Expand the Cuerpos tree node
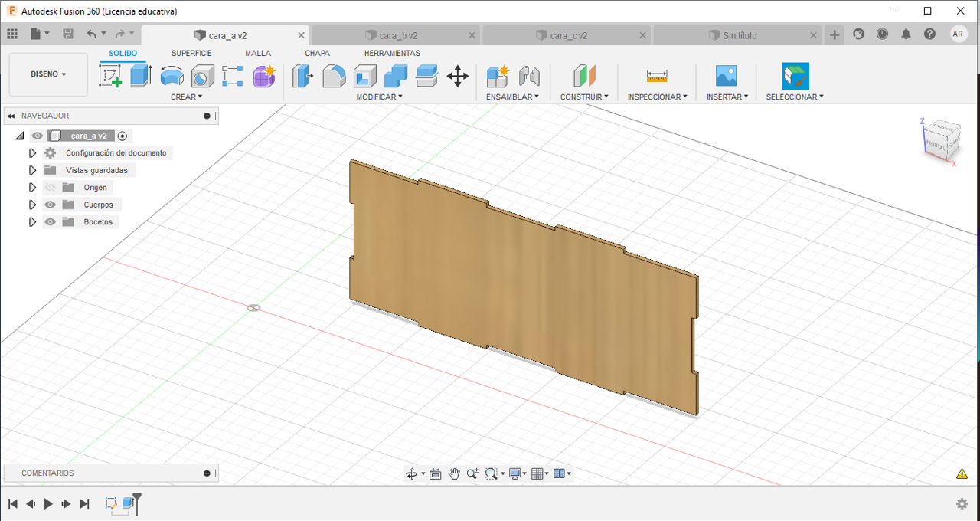Image resolution: width=980 pixels, height=521 pixels. 32,205
